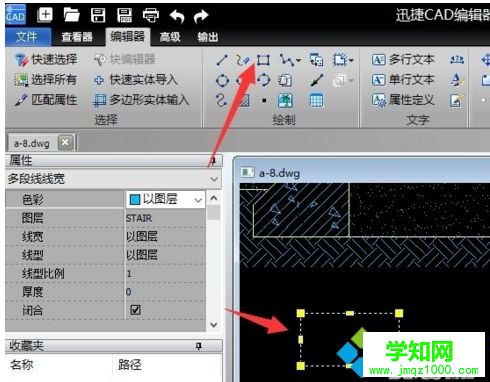Click 快速选择 button
490x382 pixels.
tap(46, 60)
